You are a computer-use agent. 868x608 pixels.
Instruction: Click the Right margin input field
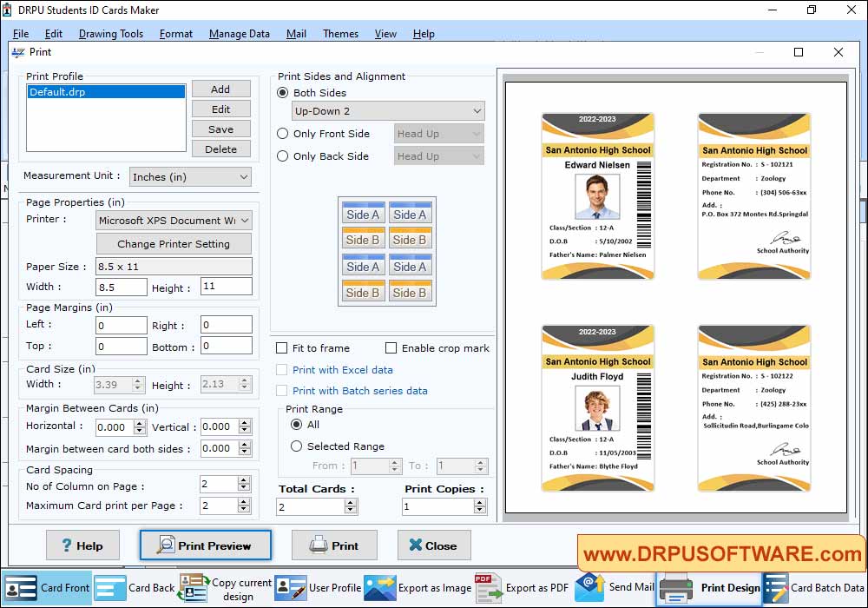227,325
